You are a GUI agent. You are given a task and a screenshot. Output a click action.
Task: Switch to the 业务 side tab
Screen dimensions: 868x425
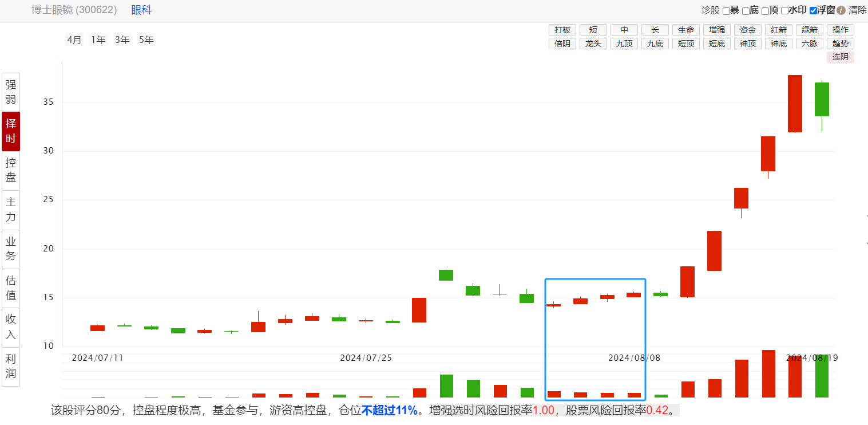tap(11, 249)
